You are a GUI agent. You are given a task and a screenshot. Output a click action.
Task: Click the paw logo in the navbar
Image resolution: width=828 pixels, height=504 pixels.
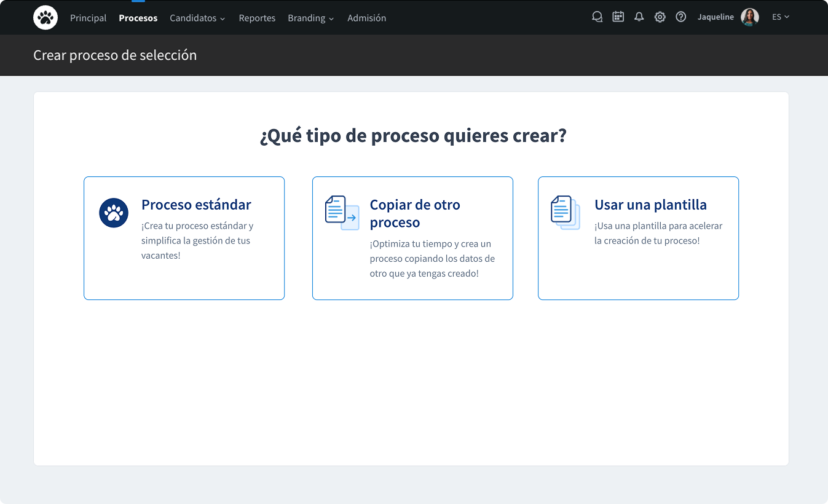45,18
